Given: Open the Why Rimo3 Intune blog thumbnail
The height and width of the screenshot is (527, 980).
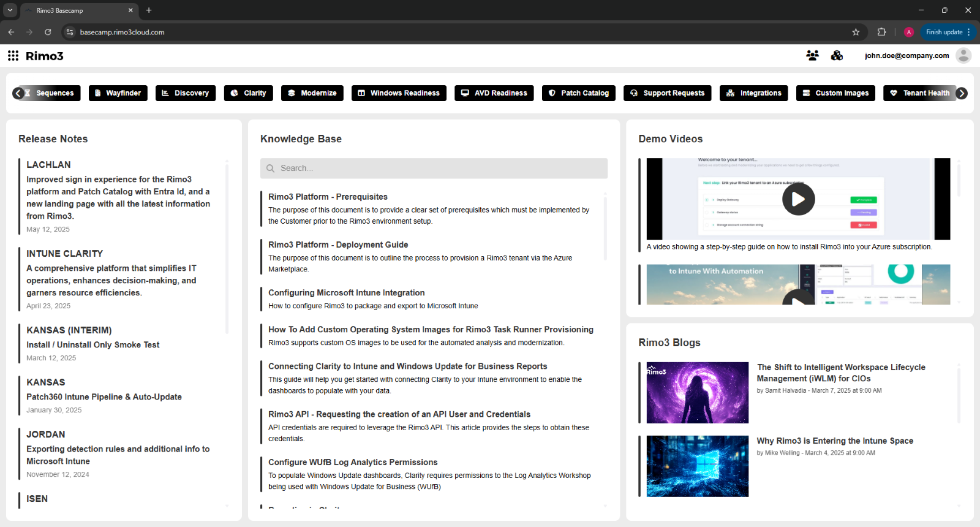Looking at the screenshot, I should 697,466.
